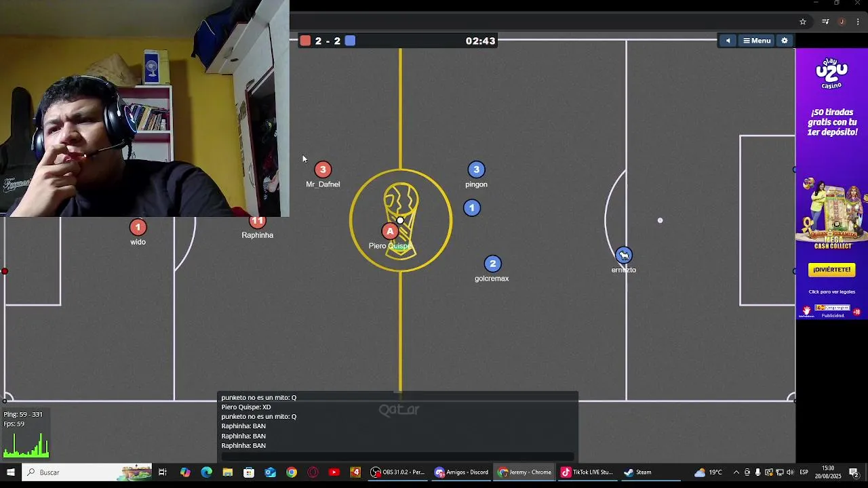Viewport: 868px width, 488px height.
Task: Mute the Haxball game sound
Action: pos(728,41)
